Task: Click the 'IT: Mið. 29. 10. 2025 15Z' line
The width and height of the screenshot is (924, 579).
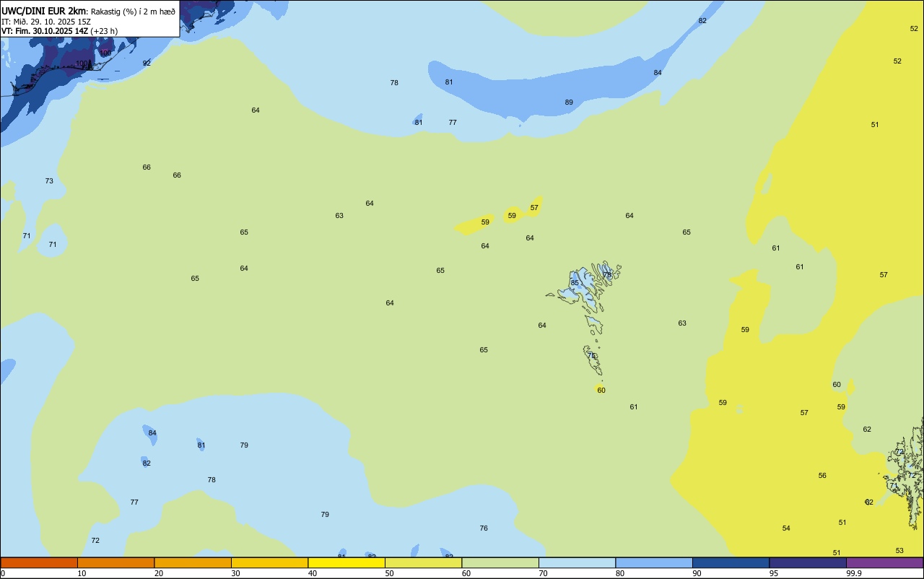Action: (x=46, y=22)
